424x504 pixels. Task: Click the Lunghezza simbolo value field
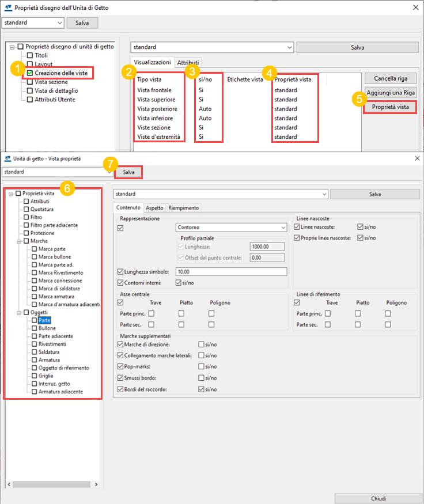tap(231, 272)
